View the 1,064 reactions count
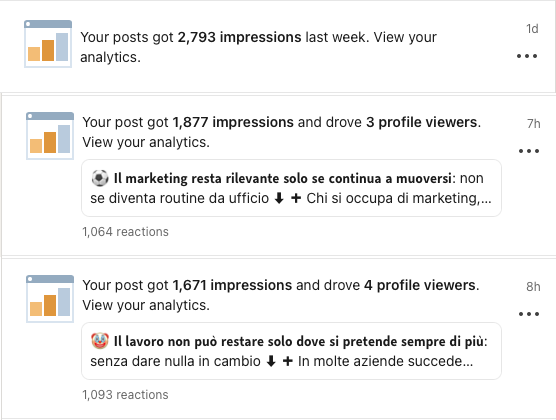The height and width of the screenshot is (420, 556). pos(125,232)
